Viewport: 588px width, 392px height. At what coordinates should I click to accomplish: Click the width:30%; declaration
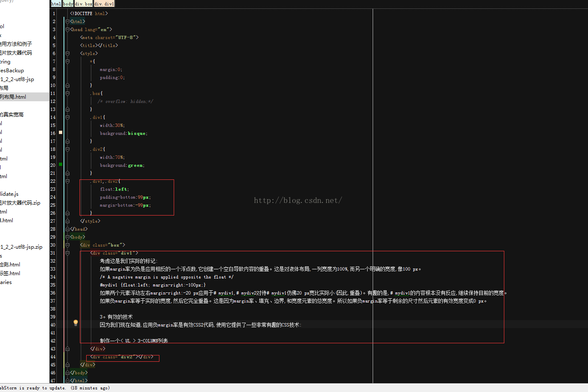(112, 125)
